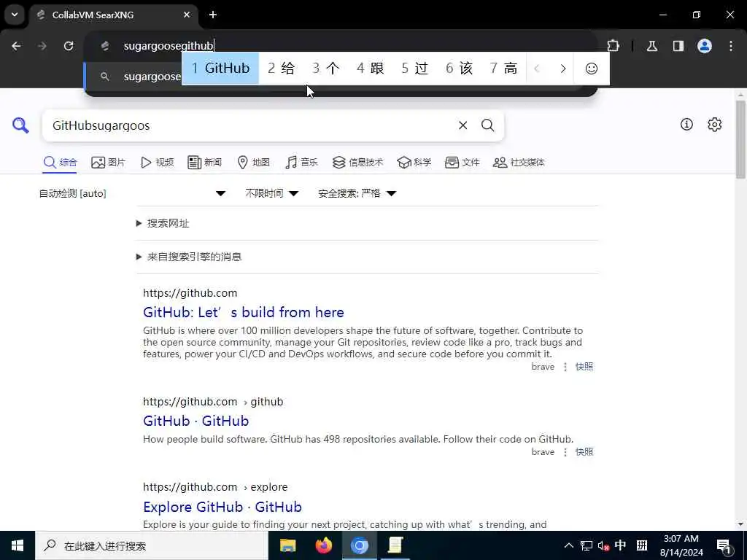Go to next IME candidate page
747x560 pixels.
562,69
